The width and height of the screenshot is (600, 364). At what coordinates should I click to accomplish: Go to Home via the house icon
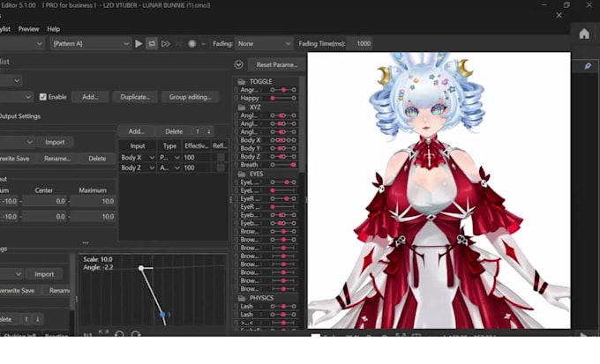584,33
